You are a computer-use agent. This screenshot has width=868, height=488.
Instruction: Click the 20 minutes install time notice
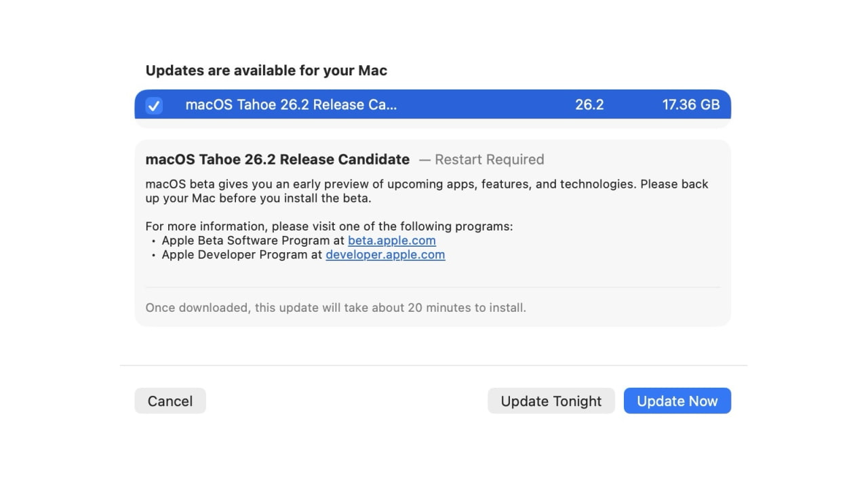335,307
